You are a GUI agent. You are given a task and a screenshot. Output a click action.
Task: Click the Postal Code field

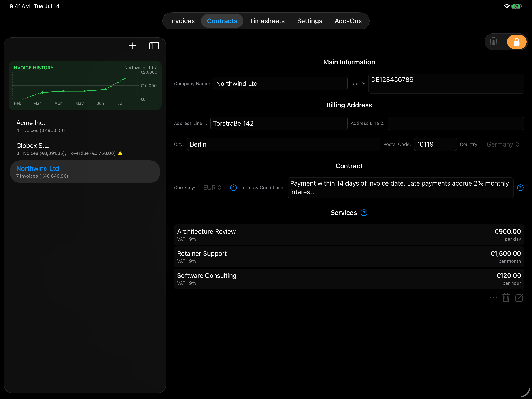tap(435, 144)
